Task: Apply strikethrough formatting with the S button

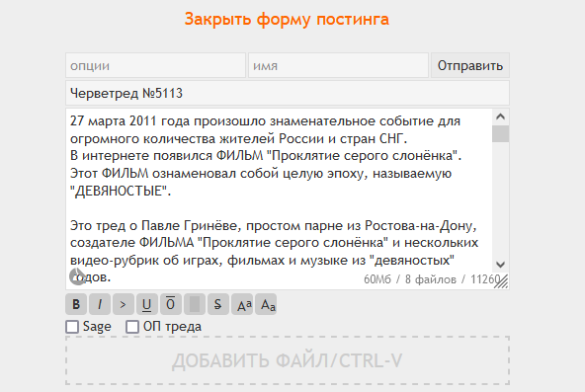Action: coord(217,304)
